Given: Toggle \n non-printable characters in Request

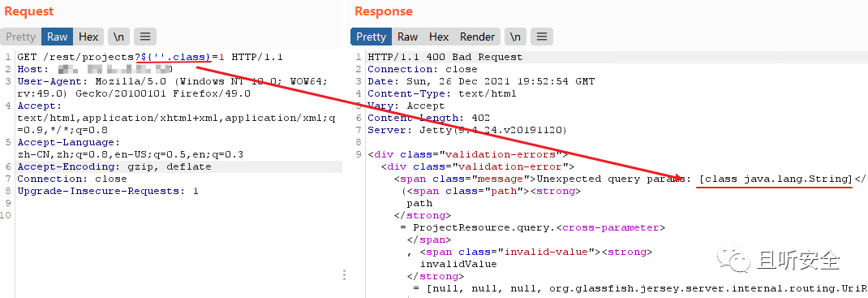Looking at the screenshot, I should 119,37.
